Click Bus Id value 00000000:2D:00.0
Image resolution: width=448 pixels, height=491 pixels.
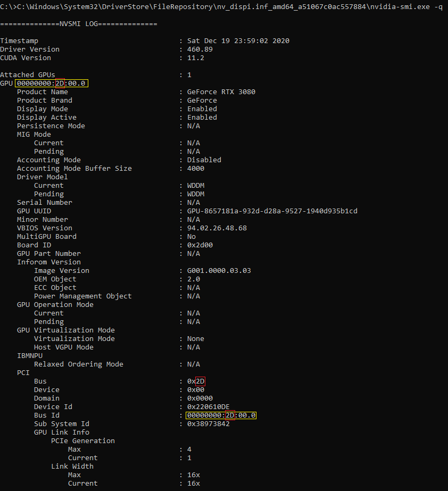tap(221, 415)
